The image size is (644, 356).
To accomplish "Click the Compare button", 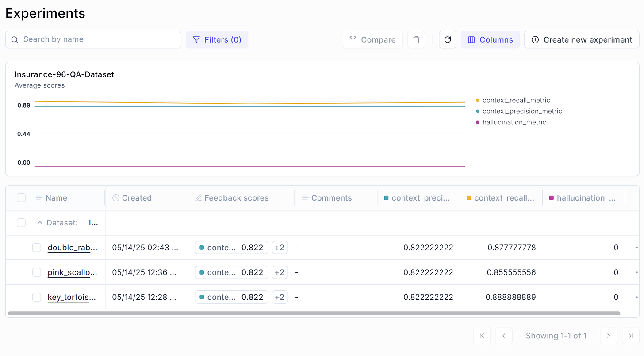I will pyautogui.click(x=372, y=40).
